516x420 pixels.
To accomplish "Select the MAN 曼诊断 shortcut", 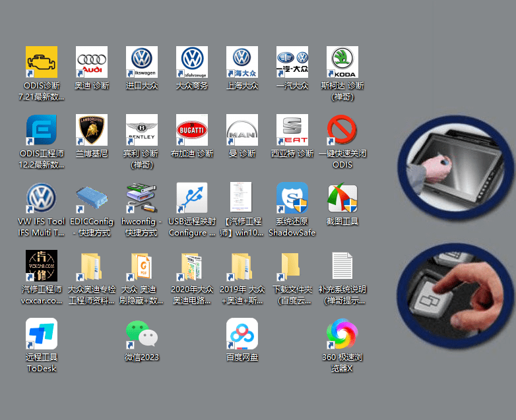I will pos(242,131).
